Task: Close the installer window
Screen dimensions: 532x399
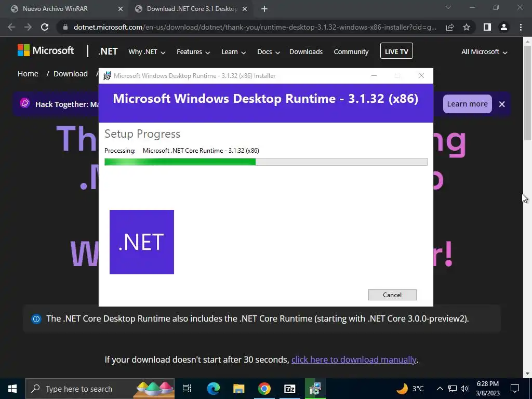Action: tap(421, 76)
